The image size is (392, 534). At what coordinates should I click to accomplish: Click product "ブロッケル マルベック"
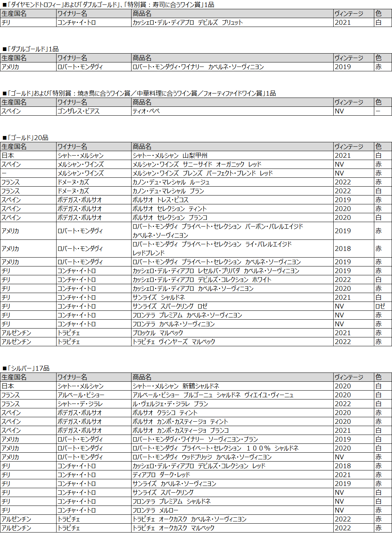pos(158,333)
